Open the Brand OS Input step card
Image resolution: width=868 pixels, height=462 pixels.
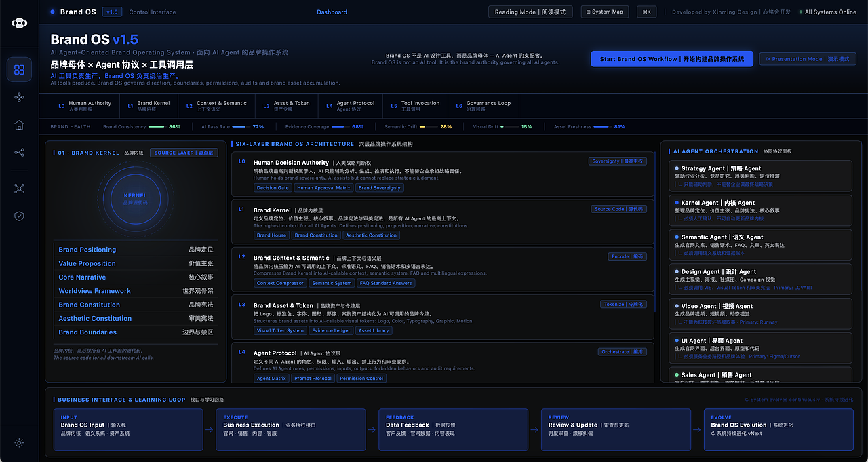coord(128,429)
